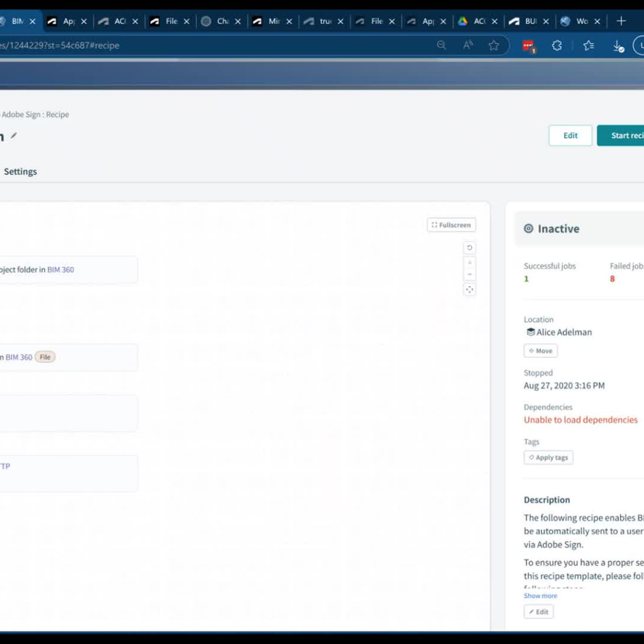Click the Google Drive ACC browser tab
Image resolution: width=644 pixels, height=644 pixels.
pyautogui.click(x=479, y=21)
